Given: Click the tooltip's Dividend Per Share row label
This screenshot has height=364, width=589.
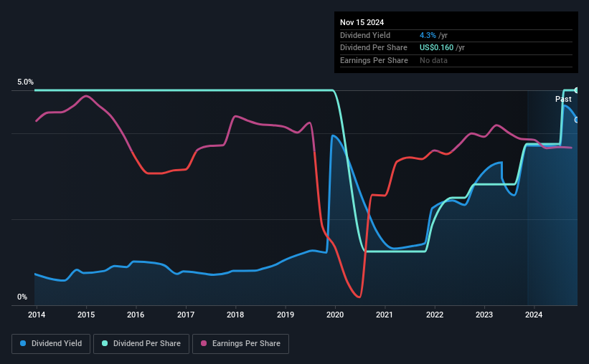Looking at the screenshot, I should [373, 48].
